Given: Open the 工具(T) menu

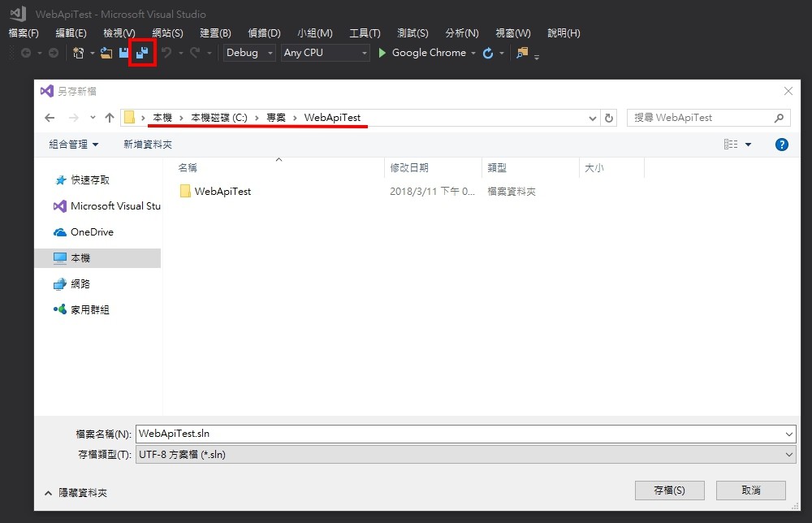Looking at the screenshot, I should click(x=365, y=33).
